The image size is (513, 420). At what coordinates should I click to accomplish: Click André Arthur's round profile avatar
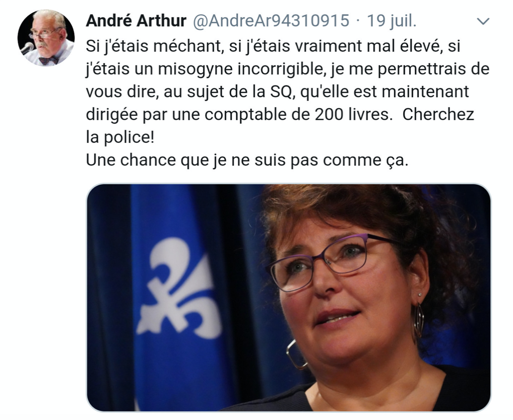pos(46,38)
